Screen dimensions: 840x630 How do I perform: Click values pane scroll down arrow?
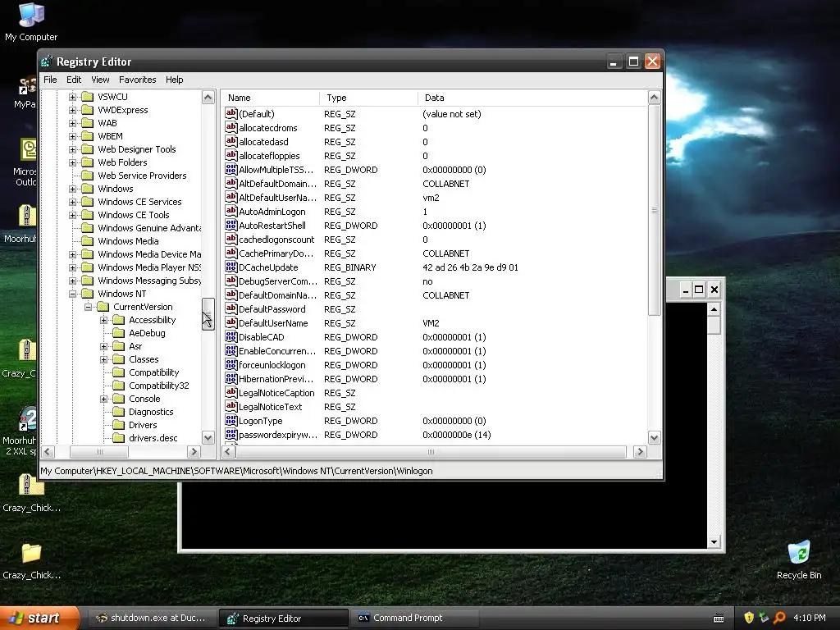654,438
